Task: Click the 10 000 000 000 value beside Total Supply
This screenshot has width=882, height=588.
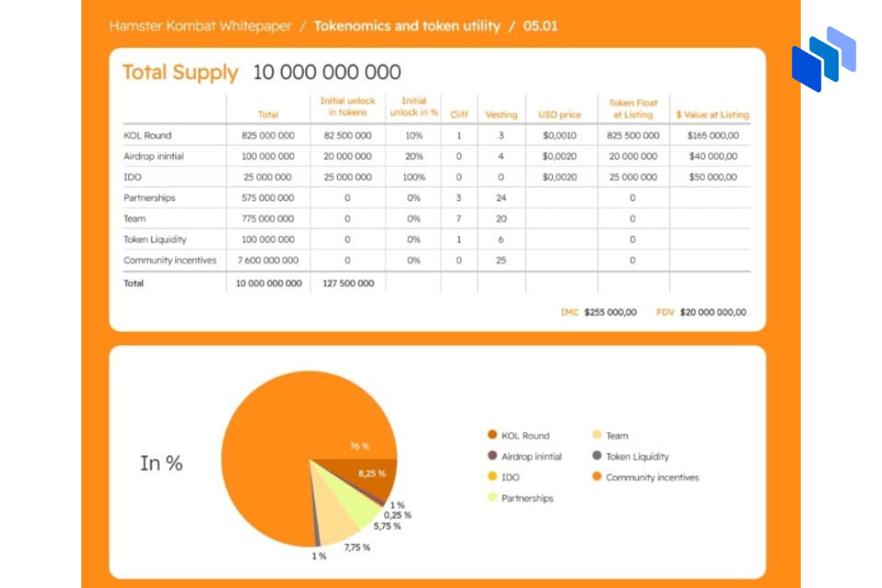Action: [x=327, y=72]
